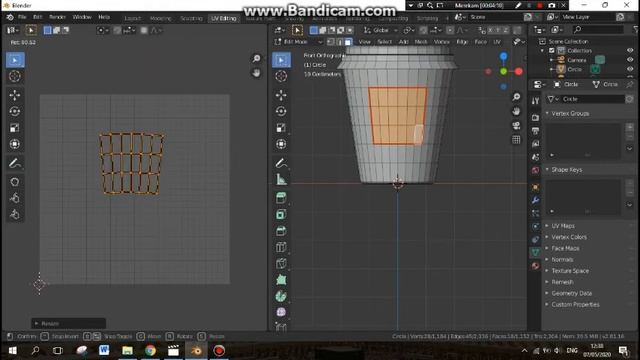Click zoom icon in UV editor
The width and height of the screenshot is (640, 360).
256,58
